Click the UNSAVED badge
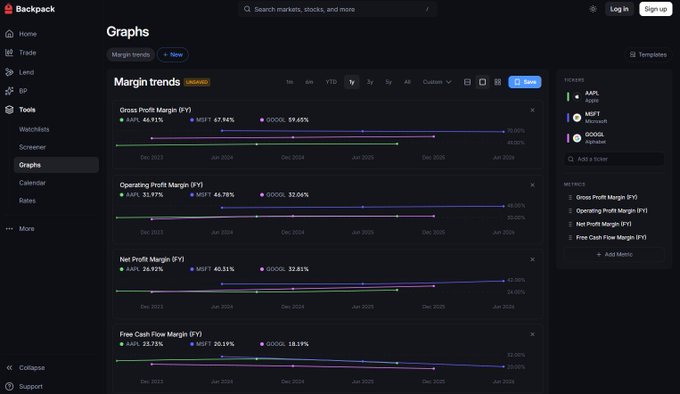The image size is (680, 394). [197, 82]
